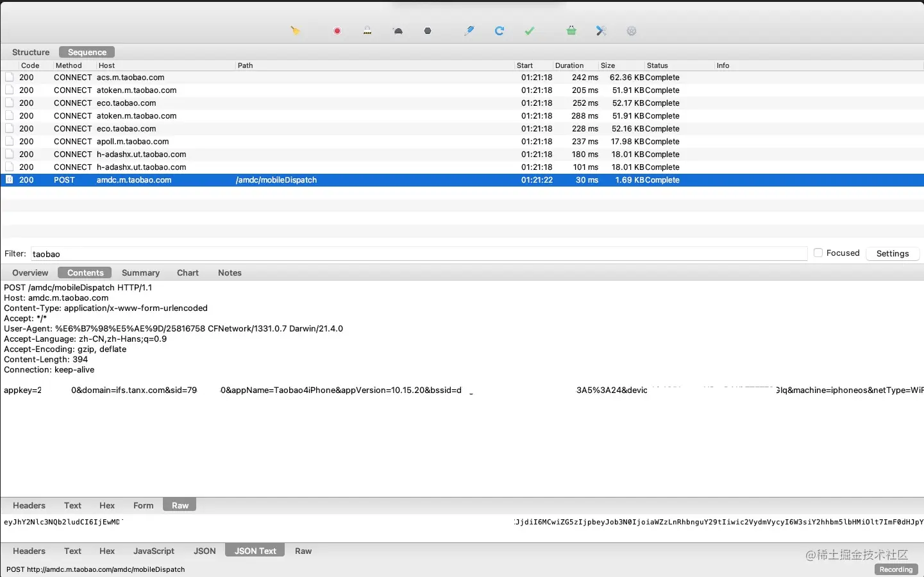Switch to the Structure view
This screenshot has width=924, height=577.
pos(30,52)
